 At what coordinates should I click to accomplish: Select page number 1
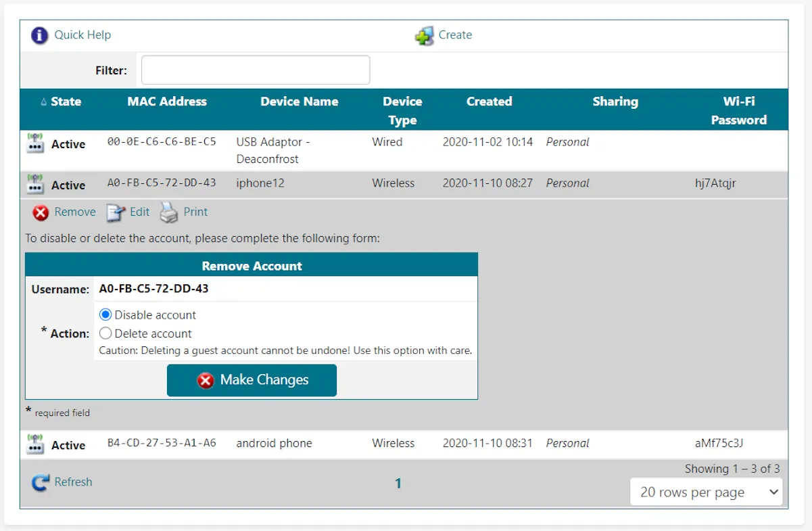pyautogui.click(x=398, y=483)
